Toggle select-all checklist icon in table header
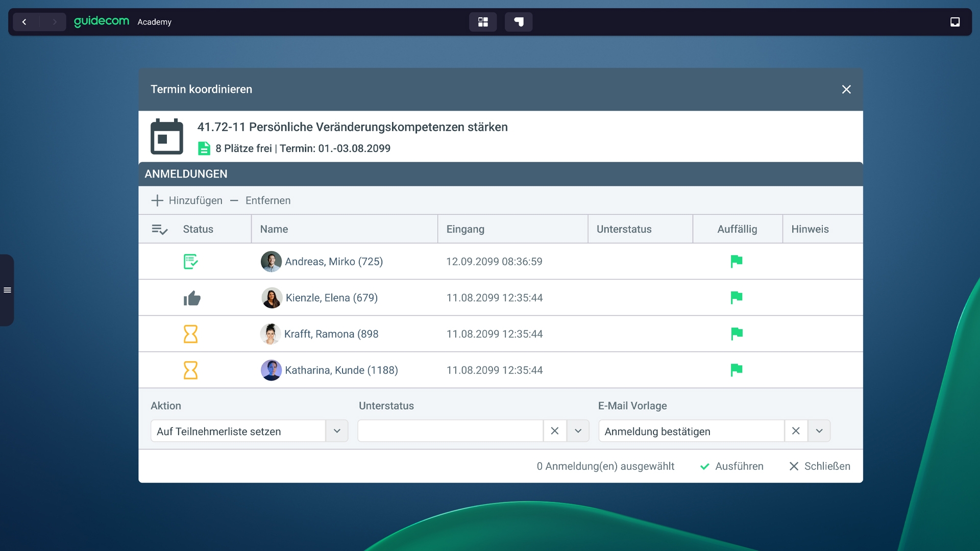Image resolution: width=980 pixels, height=551 pixels. [159, 230]
